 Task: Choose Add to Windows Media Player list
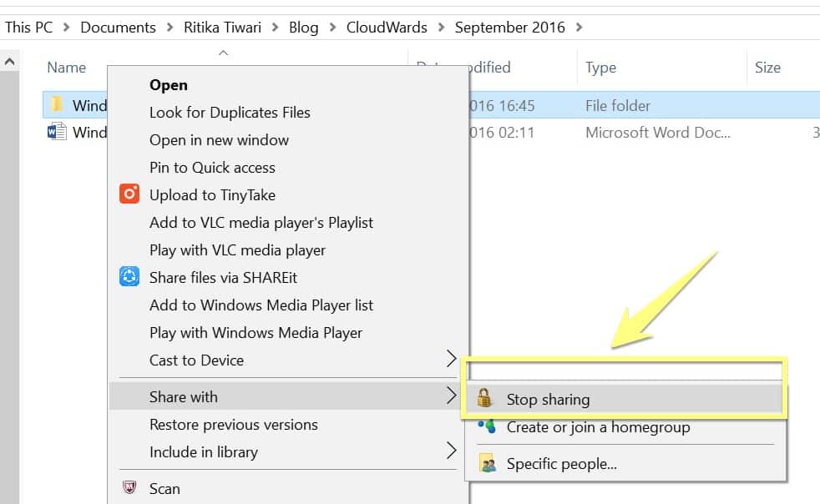coord(261,305)
